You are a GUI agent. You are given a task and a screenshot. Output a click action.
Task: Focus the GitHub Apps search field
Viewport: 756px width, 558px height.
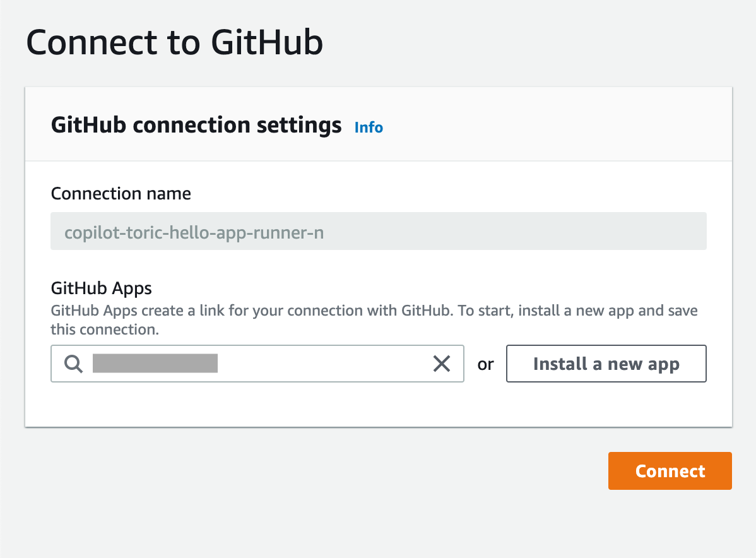(x=316, y=364)
